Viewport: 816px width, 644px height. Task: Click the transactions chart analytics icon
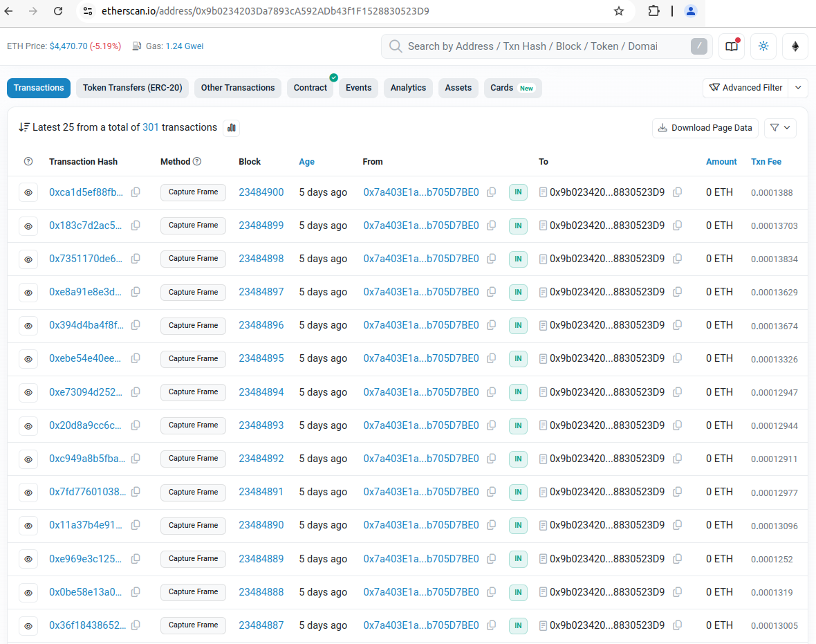point(232,127)
